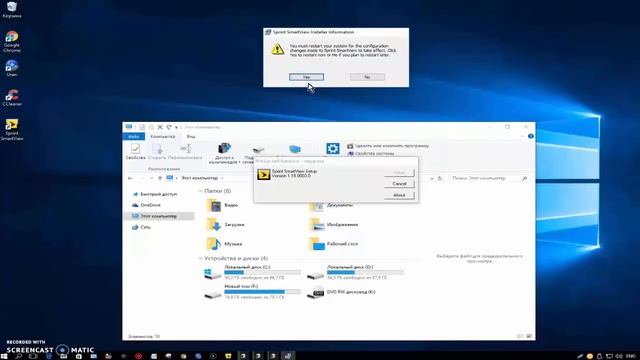Click the media access ribbon icon
Screen dimensions: 640x360
click(224, 153)
